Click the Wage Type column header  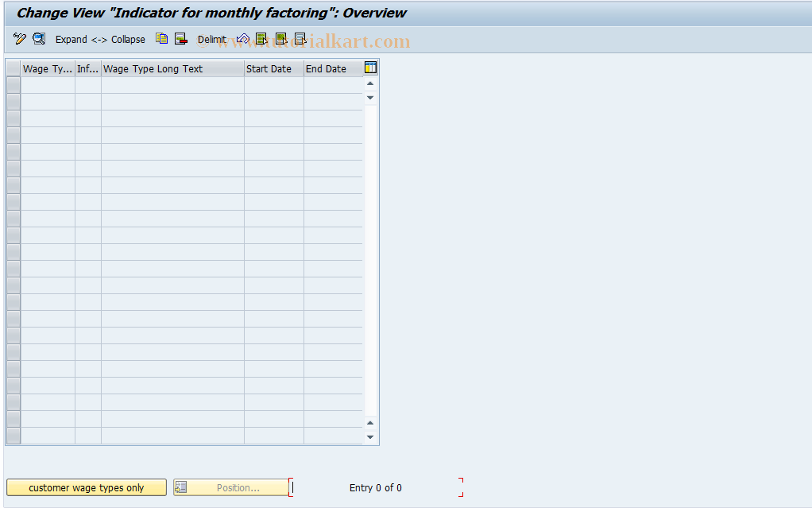click(48, 69)
